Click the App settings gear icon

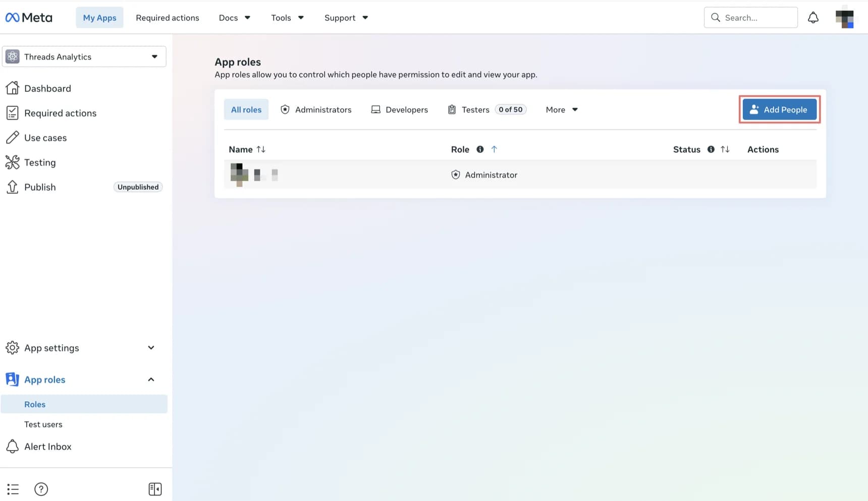[x=13, y=348]
